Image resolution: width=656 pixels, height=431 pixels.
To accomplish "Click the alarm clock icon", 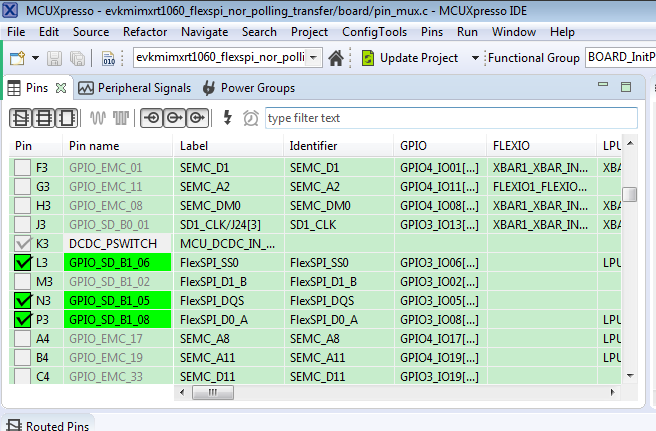I will (251, 118).
